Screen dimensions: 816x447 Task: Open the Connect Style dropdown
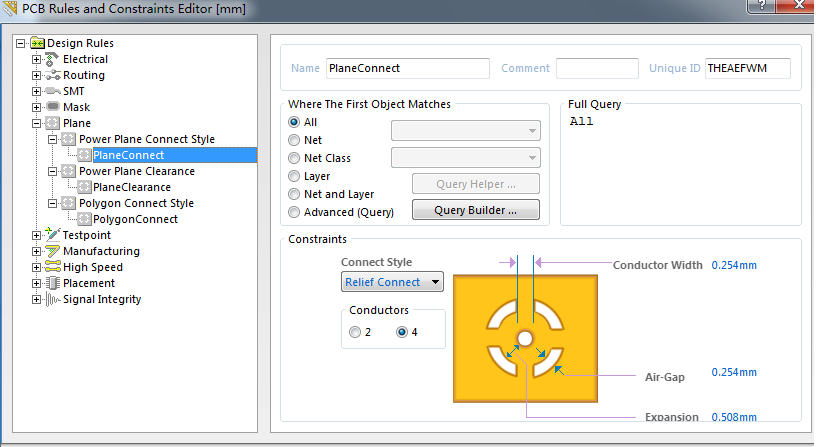(392, 282)
